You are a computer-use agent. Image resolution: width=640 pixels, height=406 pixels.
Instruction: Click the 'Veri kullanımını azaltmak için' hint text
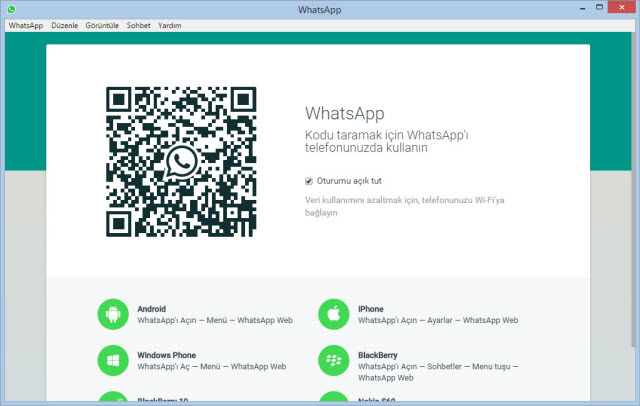(x=362, y=200)
